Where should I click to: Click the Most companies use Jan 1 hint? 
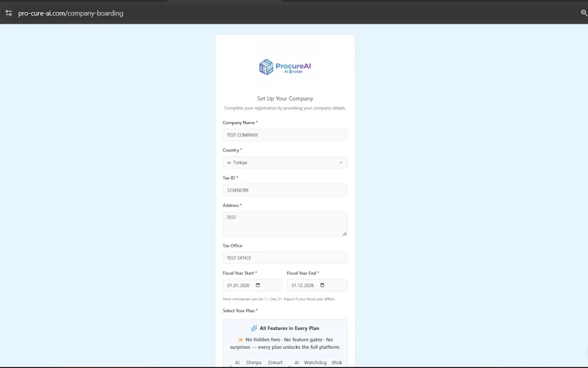click(x=279, y=299)
